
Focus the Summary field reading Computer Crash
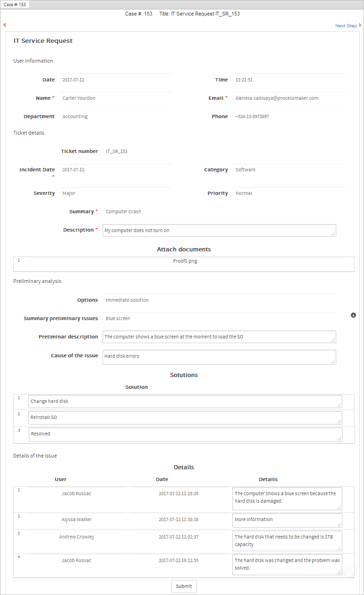click(x=219, y=212)
